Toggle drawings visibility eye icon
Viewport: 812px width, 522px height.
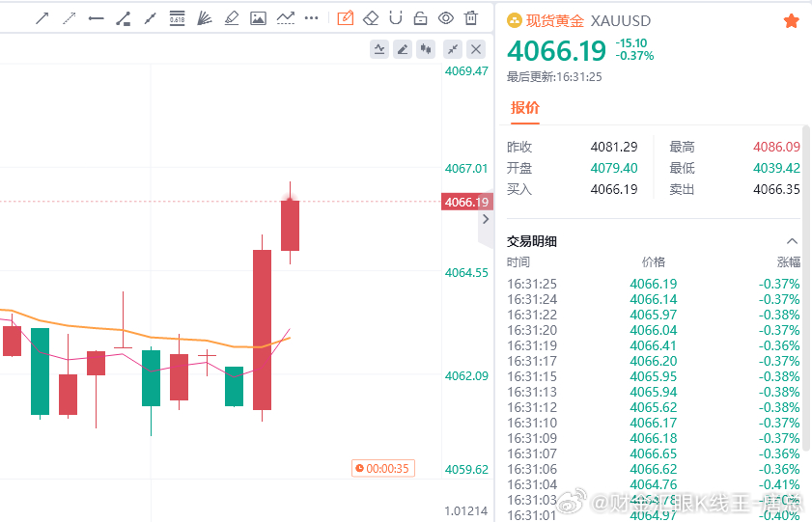pos(445,18)
